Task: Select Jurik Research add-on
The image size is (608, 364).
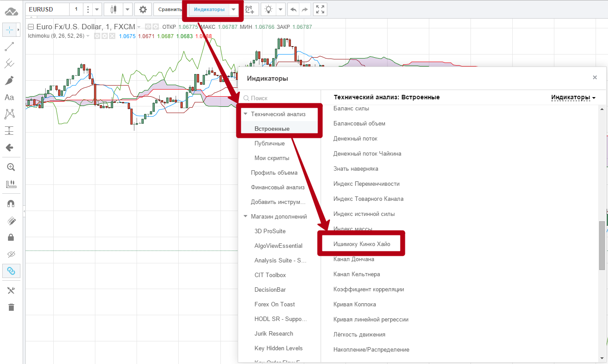Action: click(x=274, y=333)
